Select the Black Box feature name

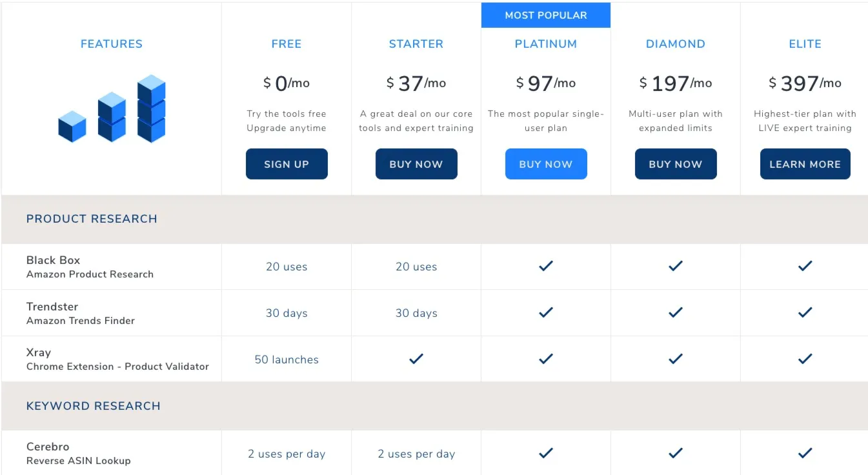53,260
